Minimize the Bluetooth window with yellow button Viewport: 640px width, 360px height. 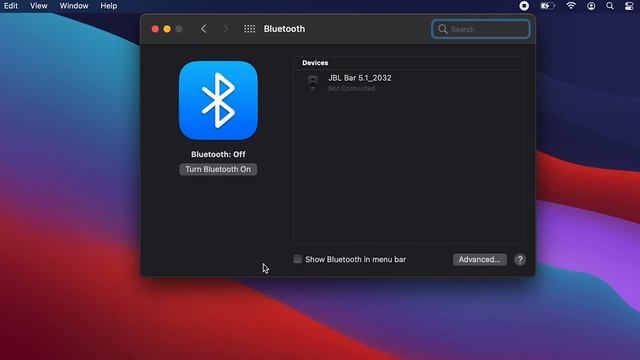tap(167, 29)
